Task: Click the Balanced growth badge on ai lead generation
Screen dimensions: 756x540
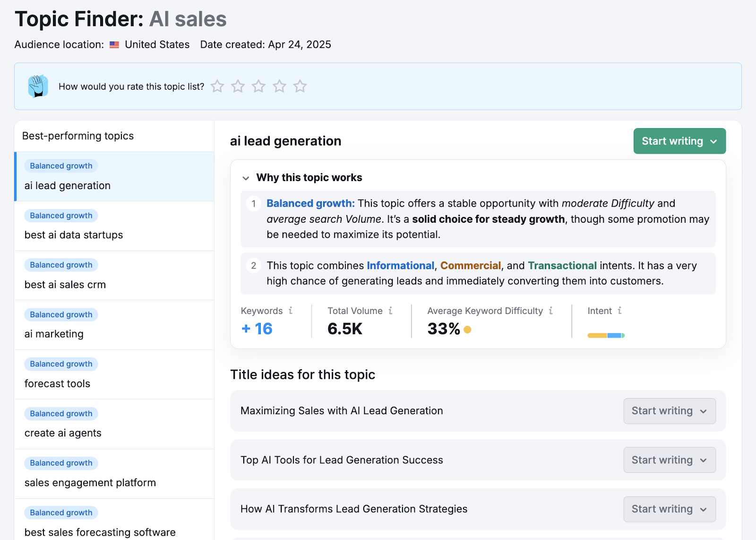Action: point(60,165)
